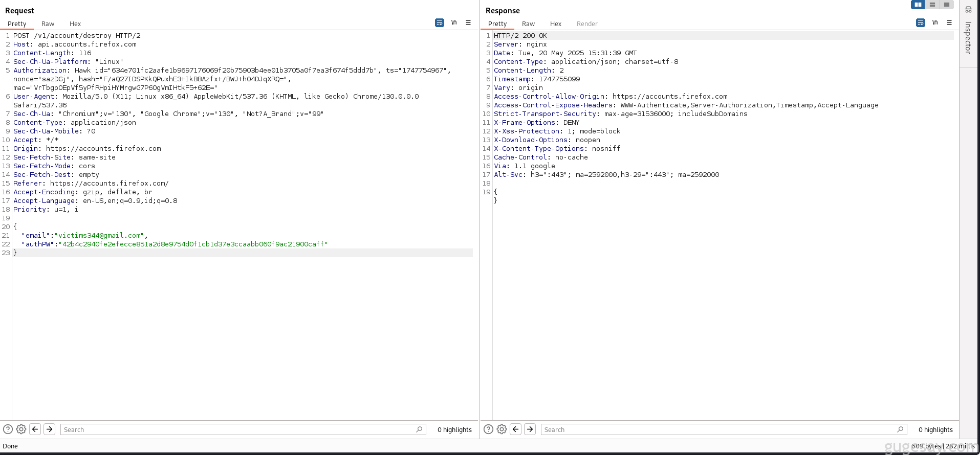Click the Alt-Svc response header
Image resolution: width=980 pixels, height=455 pixels.
pos(606,175)
